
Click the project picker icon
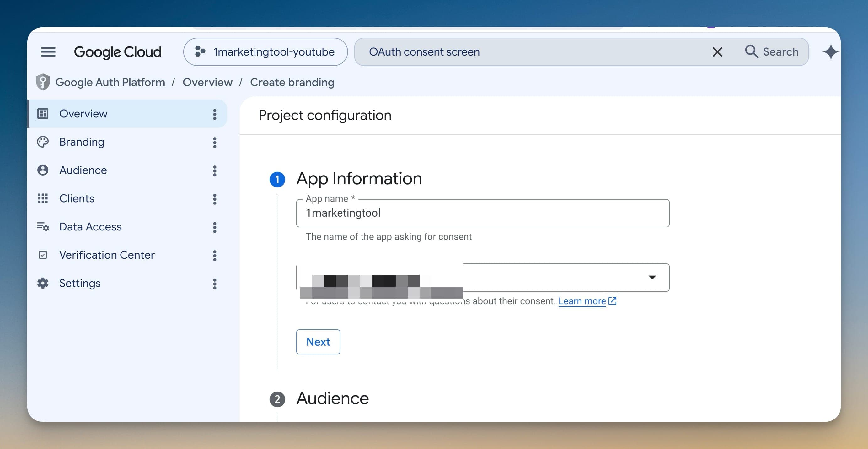pos(200,51)
